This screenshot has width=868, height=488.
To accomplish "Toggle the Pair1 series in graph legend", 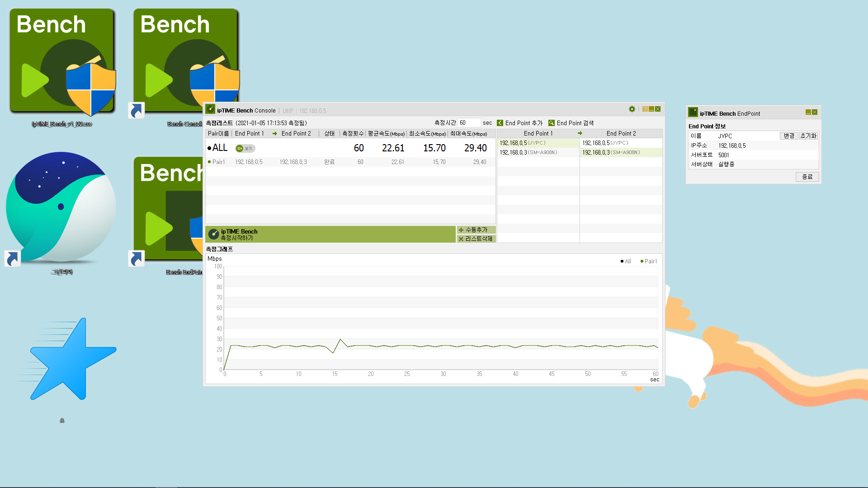I will [x=649, y=262].
